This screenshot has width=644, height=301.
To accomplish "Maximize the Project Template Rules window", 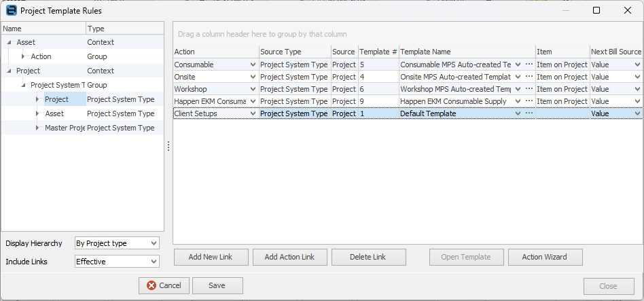I will 596,11.
